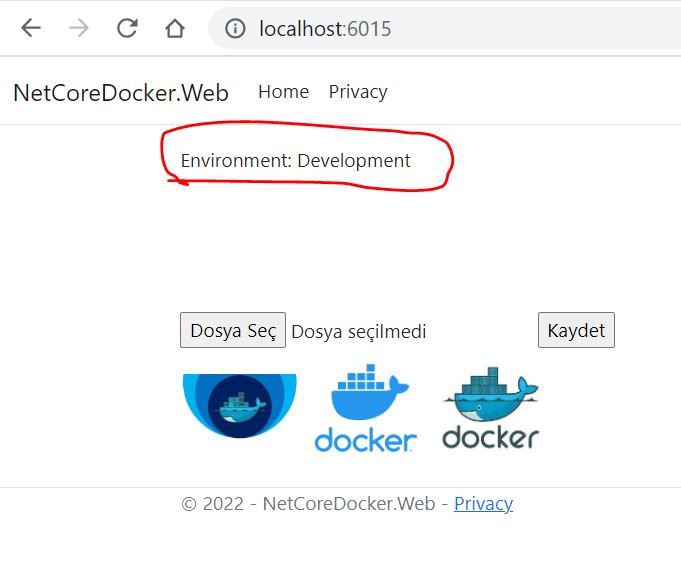
Task: Click the browser back arrow
Action: point(31,29)
